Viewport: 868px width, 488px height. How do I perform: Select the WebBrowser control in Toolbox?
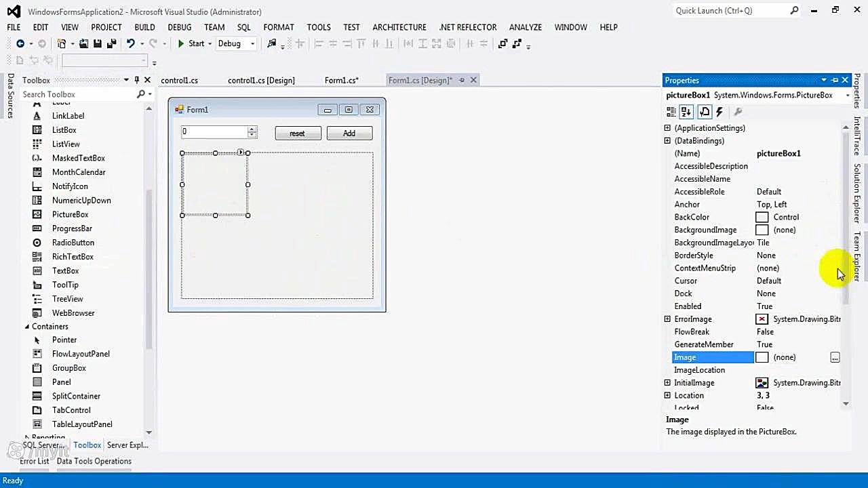point(73,313)
